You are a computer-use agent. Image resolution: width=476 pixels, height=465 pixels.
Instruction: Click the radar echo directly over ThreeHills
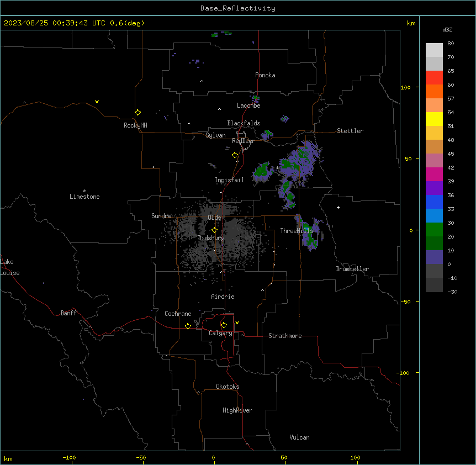coord(311,233)
